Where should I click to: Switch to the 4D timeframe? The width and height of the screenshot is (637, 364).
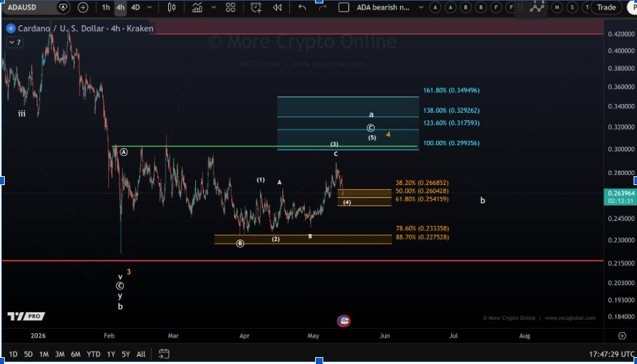[135, 7]
